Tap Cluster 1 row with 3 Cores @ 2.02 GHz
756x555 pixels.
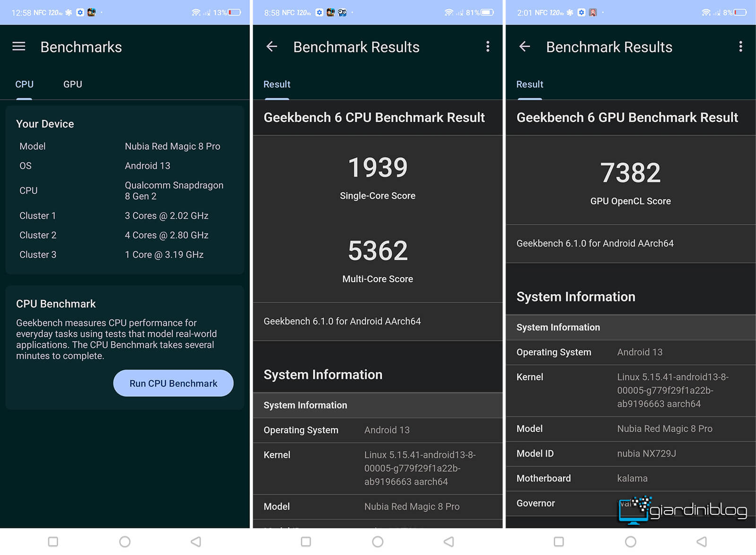pyautogui.click(x=125, y=215)
